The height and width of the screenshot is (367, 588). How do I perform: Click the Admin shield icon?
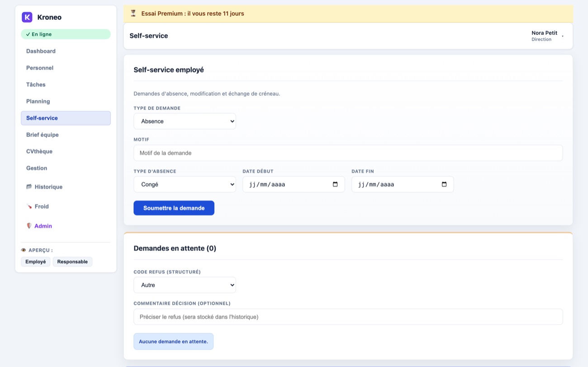pos(29,226)
